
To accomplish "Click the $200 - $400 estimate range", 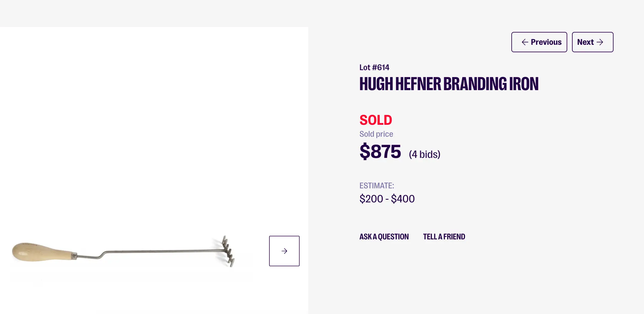I will [x=387, y=199].
